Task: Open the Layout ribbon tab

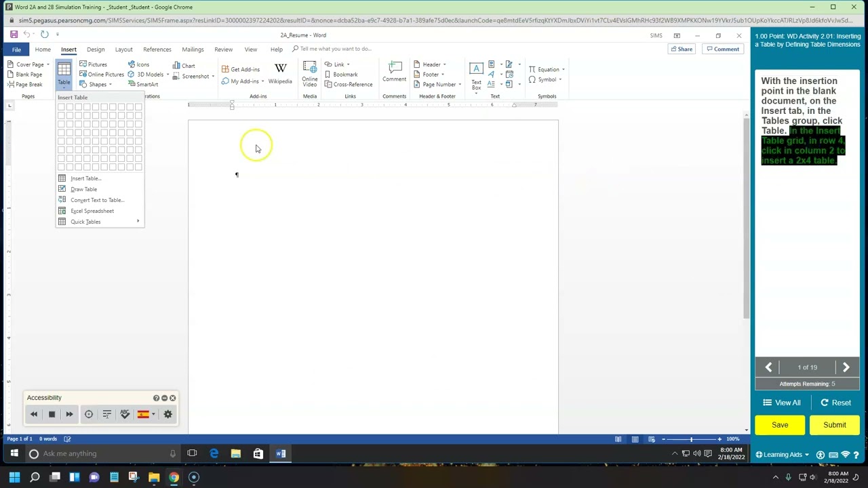Action: coord(123,49)
